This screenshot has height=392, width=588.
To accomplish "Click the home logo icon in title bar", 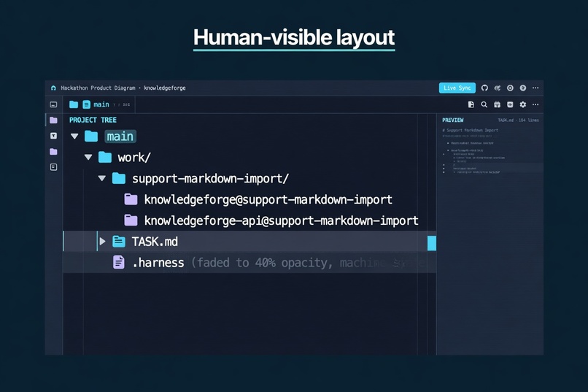I will coord(53,88).
